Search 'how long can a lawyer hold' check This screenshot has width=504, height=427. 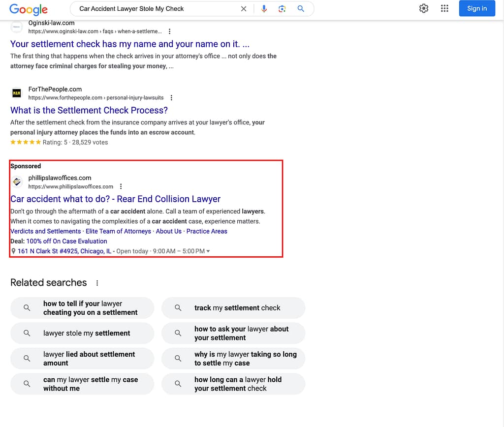click(x=233, y=384)
